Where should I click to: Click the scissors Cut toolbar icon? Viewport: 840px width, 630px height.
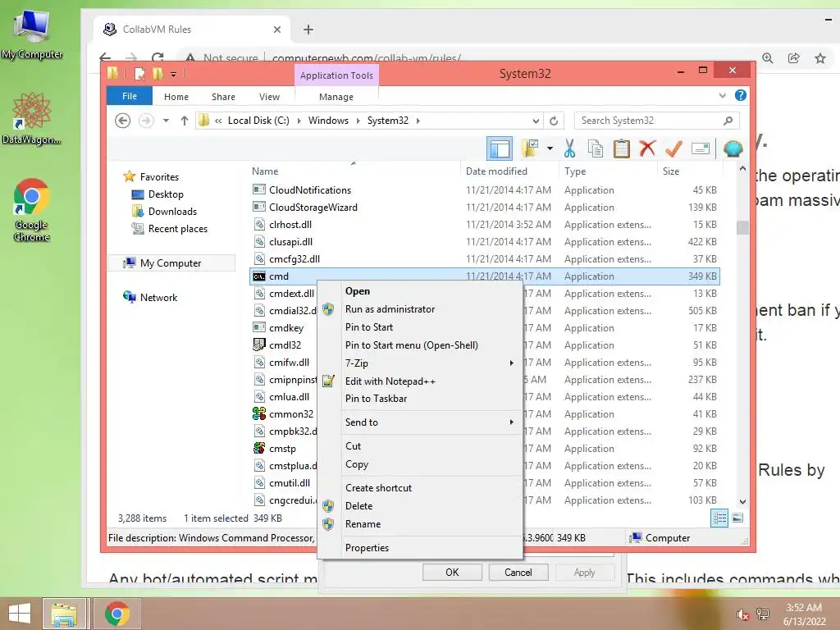click(x=569, y=149)
